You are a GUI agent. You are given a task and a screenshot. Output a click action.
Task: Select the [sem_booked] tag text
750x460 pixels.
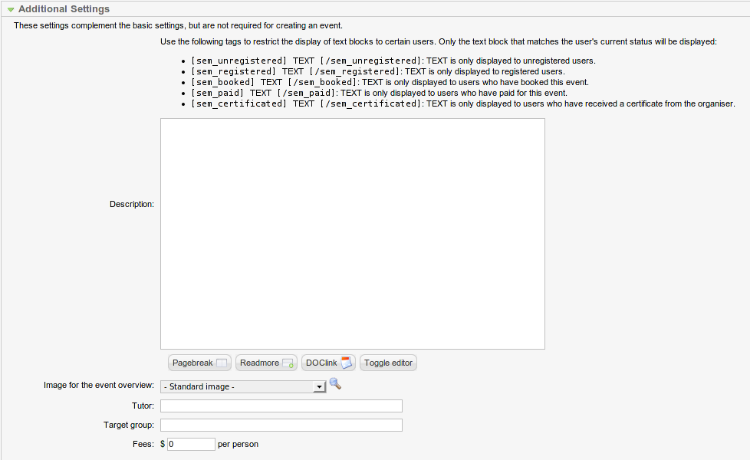[222, 82]
